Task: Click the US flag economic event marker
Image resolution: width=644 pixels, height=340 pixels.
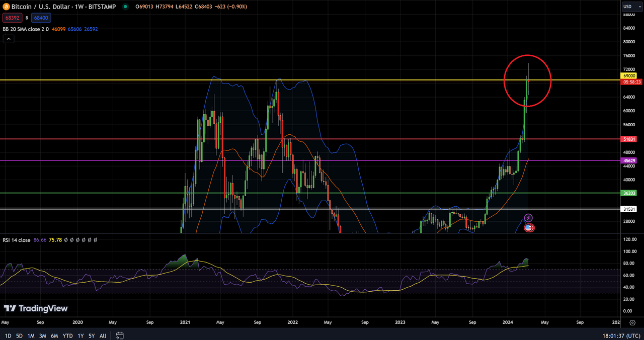Action: 529,228
